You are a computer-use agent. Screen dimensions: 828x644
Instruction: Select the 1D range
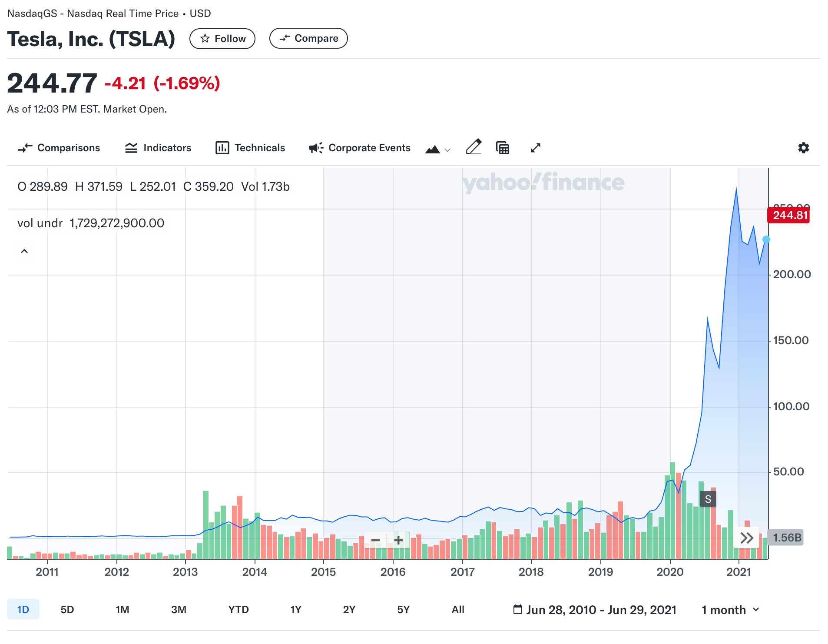[23, 609]
